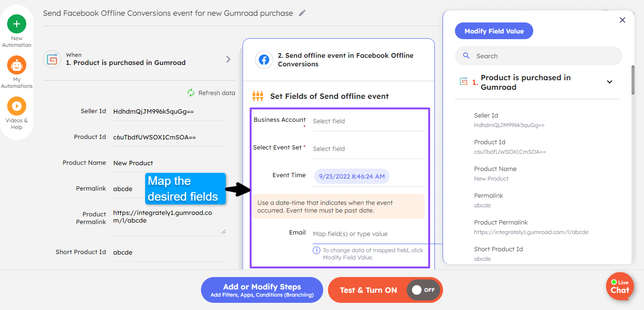Open My Automations from the sidebar
Viewport: 644px width, 310px height.
point(17,65)
